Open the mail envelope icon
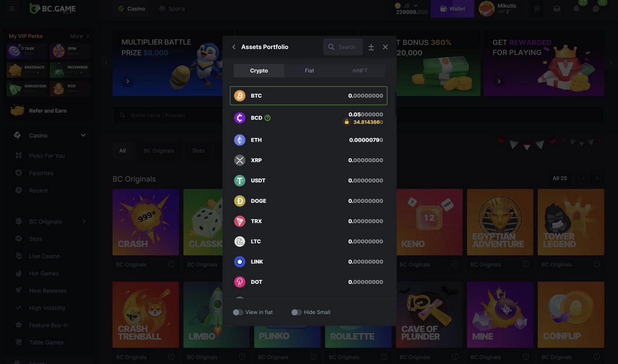 point(557,9)
